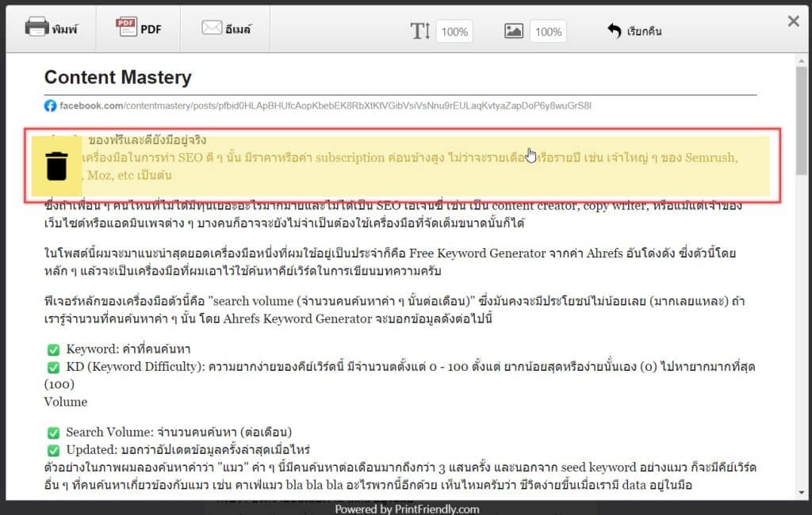The height and width of the screenshot is (515, 812).
Task: Close the PrintFriendly preview dialog
Action: (x=793, y=21)
